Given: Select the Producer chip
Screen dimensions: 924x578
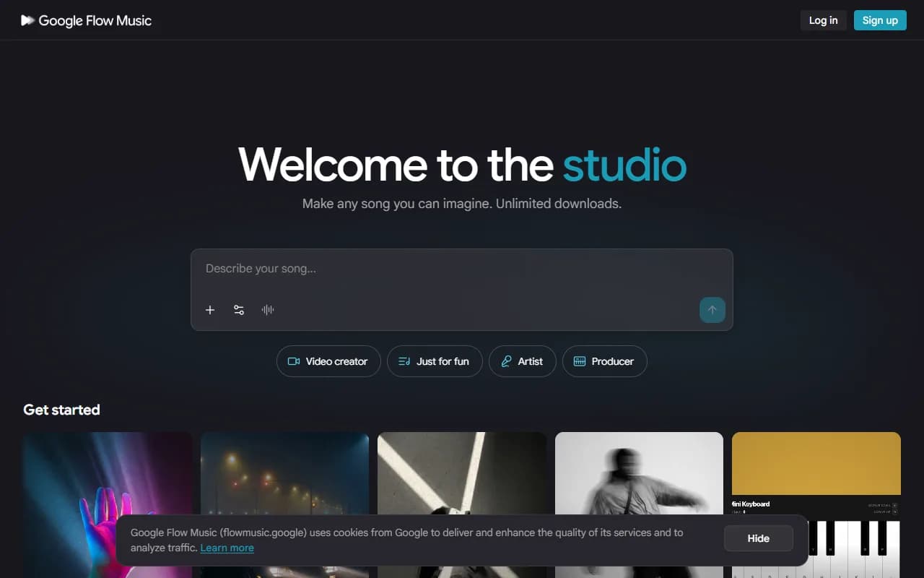Looking at the screenshot, I should 605,361.
